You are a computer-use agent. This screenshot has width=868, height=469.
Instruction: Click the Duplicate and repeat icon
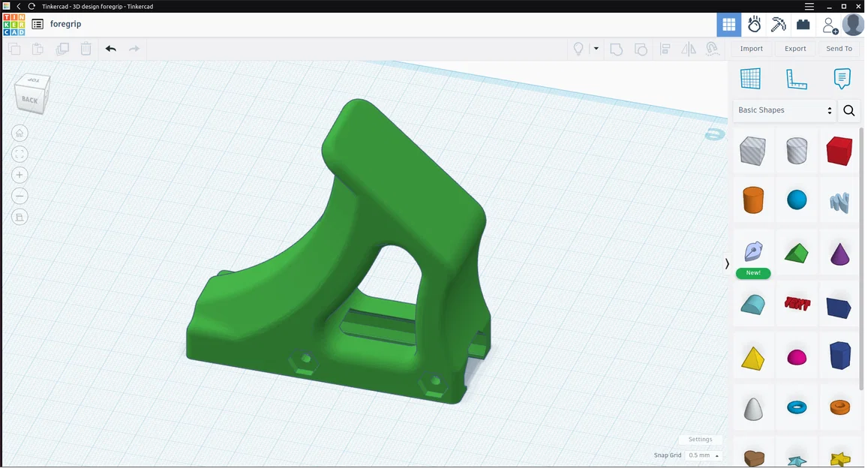(x=62, y=49)
